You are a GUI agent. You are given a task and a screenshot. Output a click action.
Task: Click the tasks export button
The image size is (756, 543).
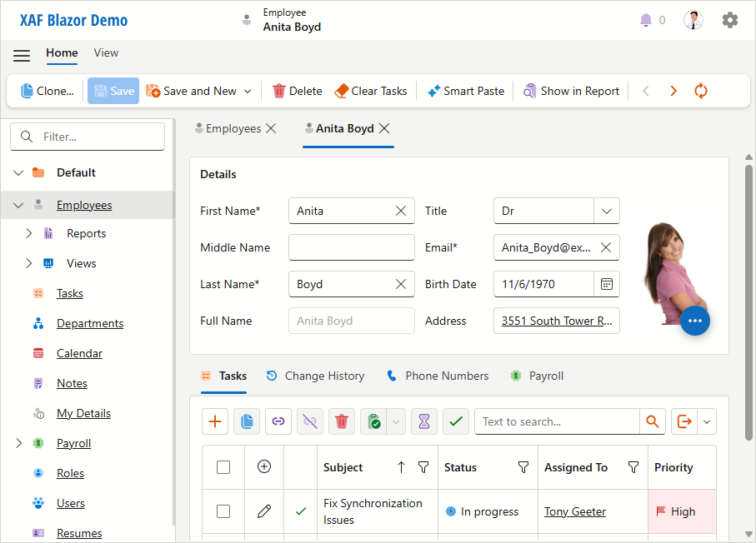[684, 421]
